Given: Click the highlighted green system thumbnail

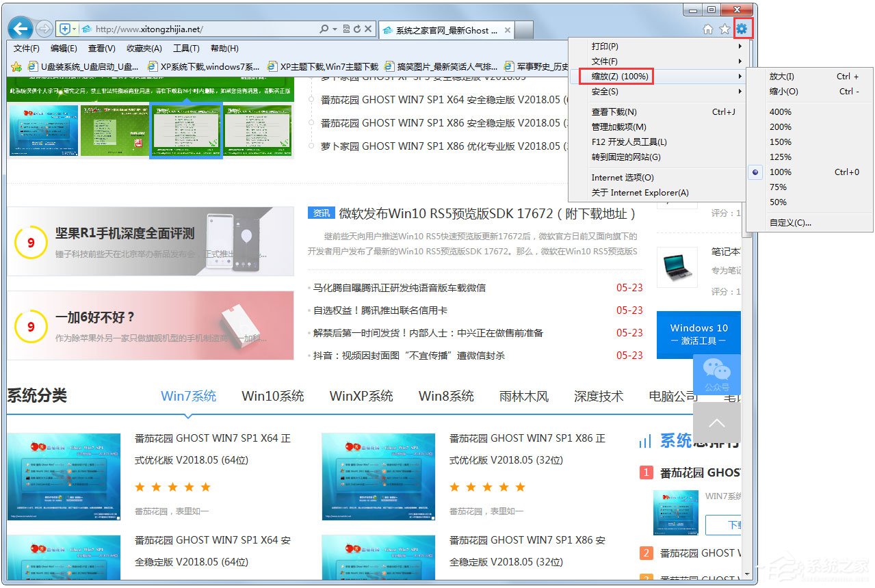Looking at the screenshot, I should pyautogui.click(x=187, y=129).
